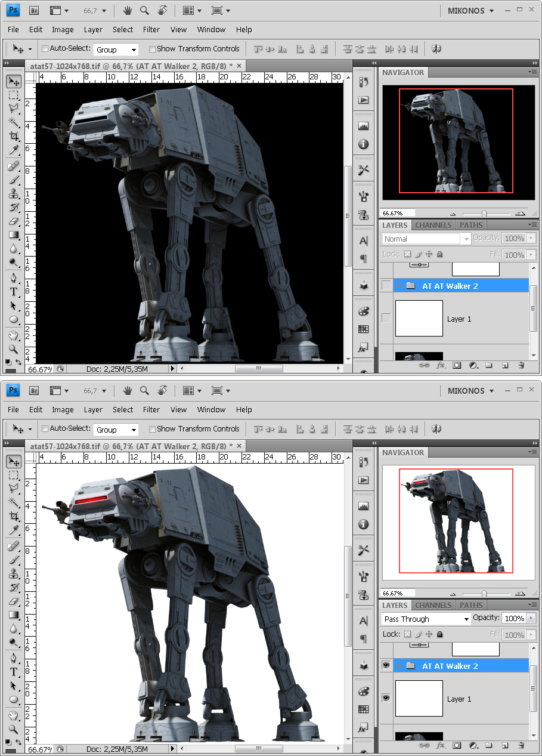Choose Eyedropper tool in black-background window
The height and width of the screenshot is (756, 542).
[14, 150]
